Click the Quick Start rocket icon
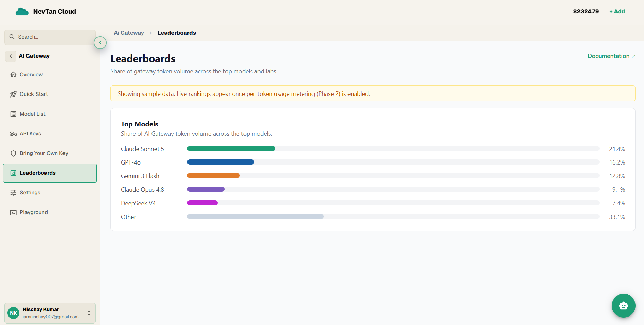 pos(13,94)
